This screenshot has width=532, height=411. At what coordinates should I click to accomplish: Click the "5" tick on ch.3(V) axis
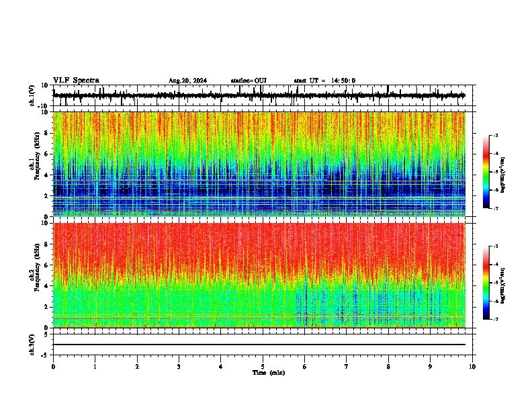[46, 334]
